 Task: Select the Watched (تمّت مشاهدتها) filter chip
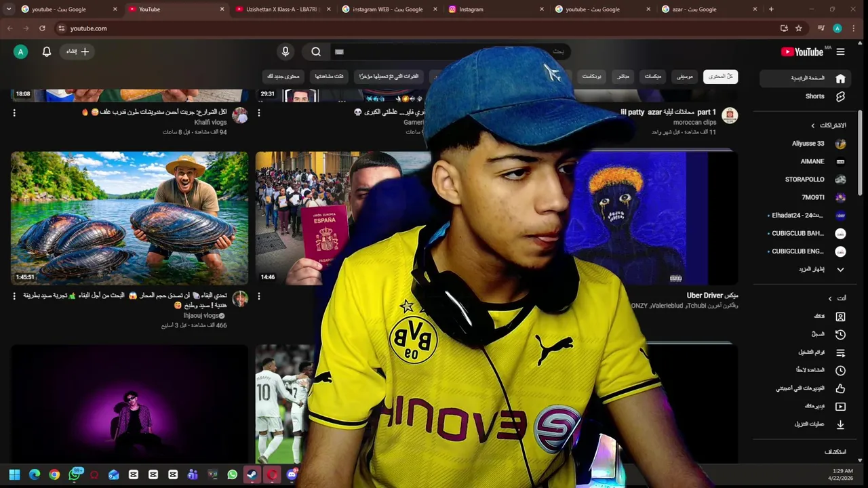[x=329, y=77]
